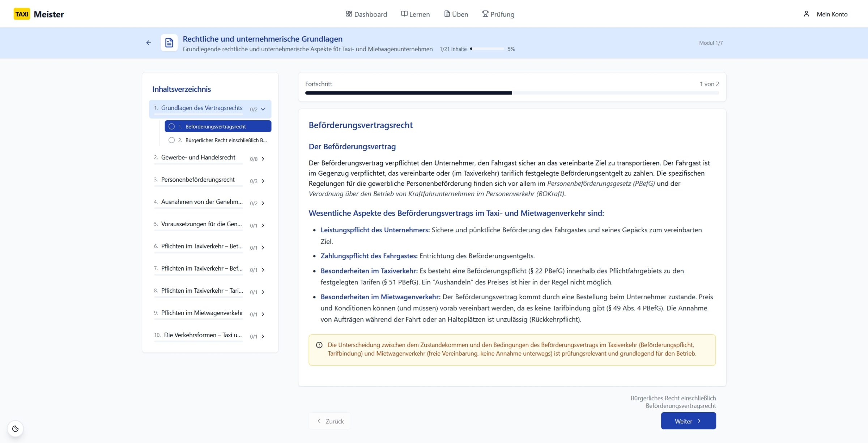Expand Gewerbe- und Handelsrecht chapter
Viewport: 868px width, 443px height.
pos(263,159)
